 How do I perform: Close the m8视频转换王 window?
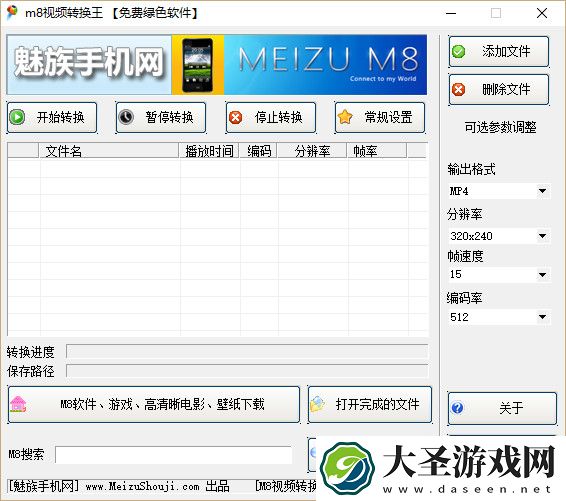542,13
